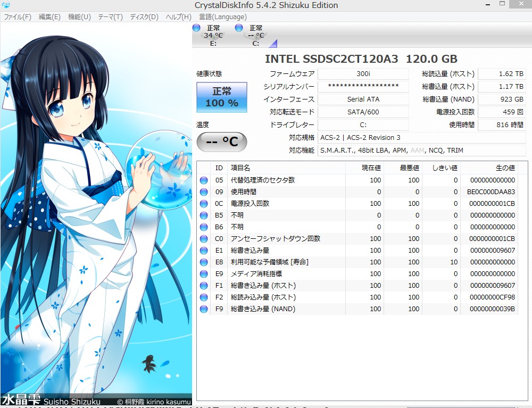Click the しきい値 column header
This screenshot has height=408, width=532.
click(442, 168)
